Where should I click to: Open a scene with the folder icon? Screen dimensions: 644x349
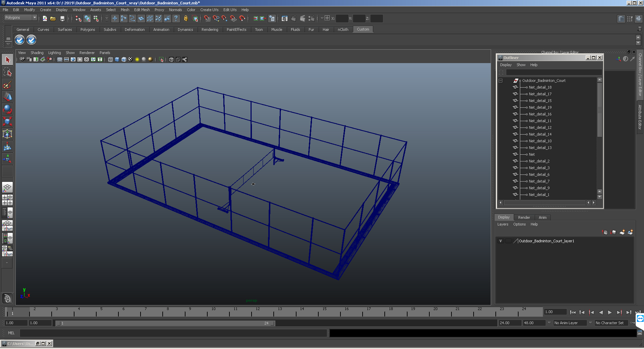coord(53,18)
